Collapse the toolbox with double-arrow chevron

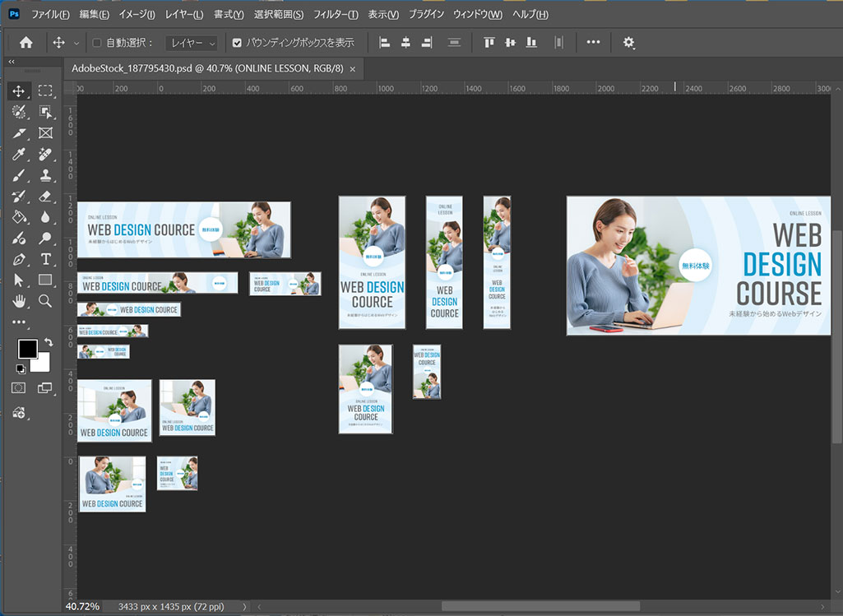[12, 62]
